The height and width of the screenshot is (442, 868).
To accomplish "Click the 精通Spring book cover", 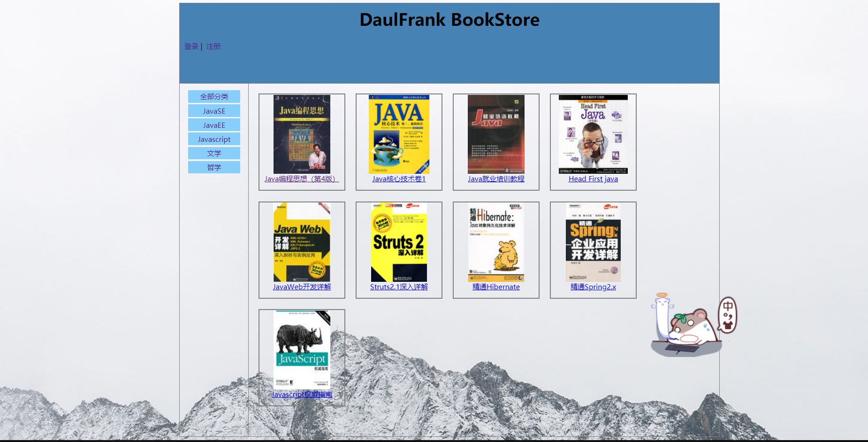I will (x=593, y=242).
